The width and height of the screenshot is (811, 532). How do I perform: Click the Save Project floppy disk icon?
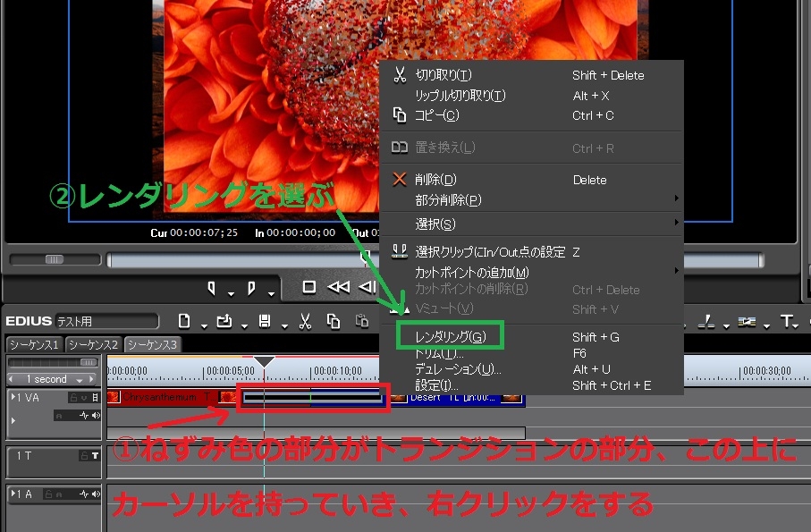265,321
